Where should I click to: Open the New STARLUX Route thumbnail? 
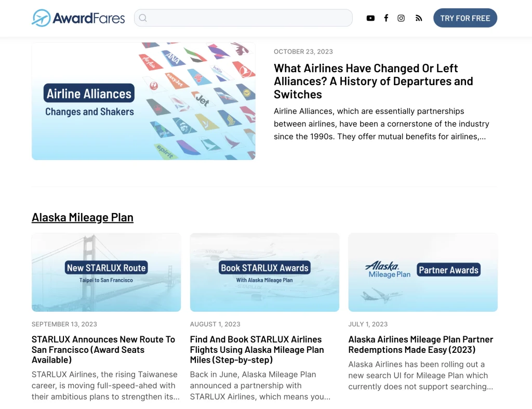[x=106, y=272]
